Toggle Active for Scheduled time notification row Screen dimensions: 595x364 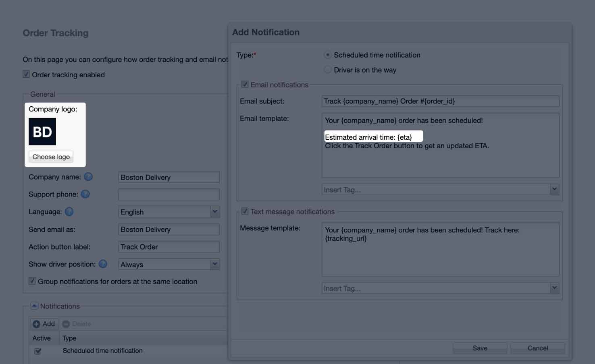coord(37,351)
